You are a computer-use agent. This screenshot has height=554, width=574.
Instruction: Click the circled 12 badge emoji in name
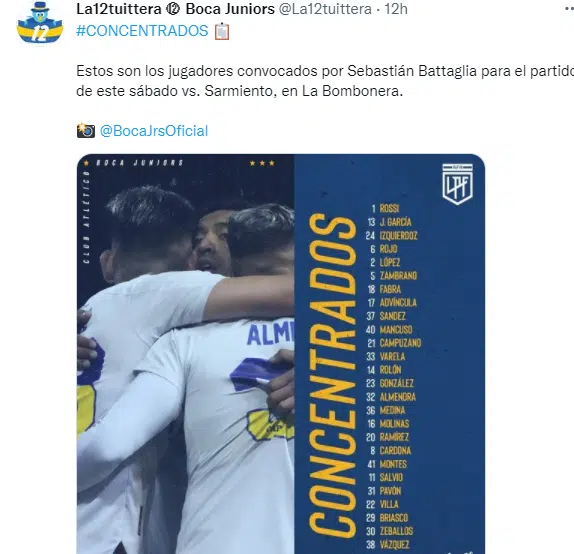click(173, 9)
